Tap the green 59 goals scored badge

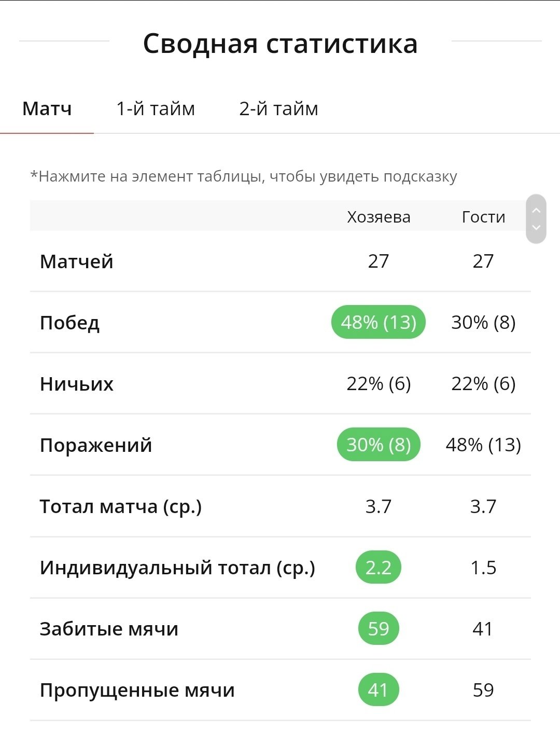tap(379, 628)
